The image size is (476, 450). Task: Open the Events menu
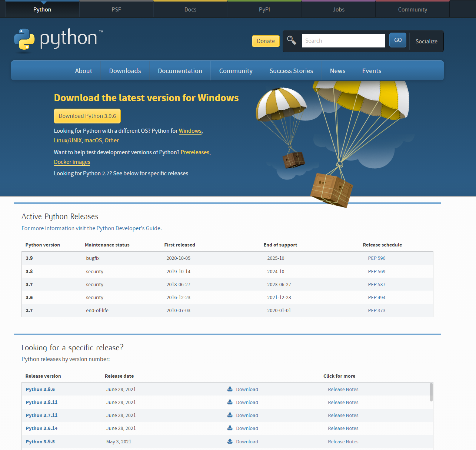pos(372,71)
